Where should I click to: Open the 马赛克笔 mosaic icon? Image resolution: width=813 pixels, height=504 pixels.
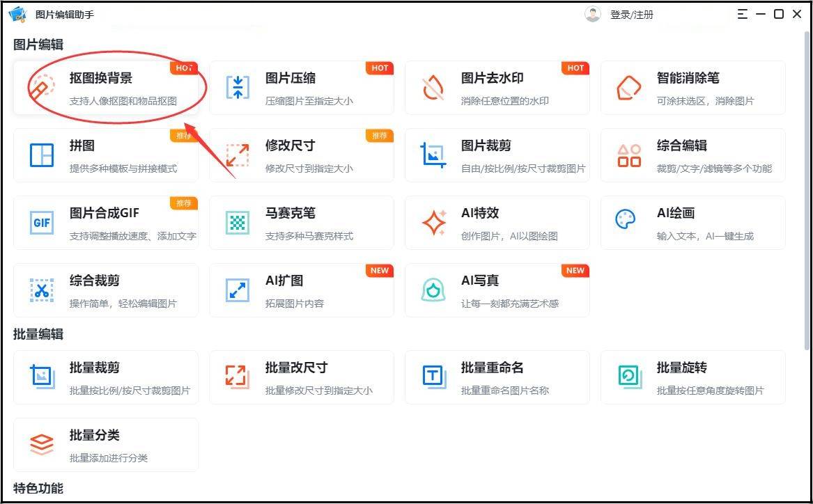tap(238, 223)
